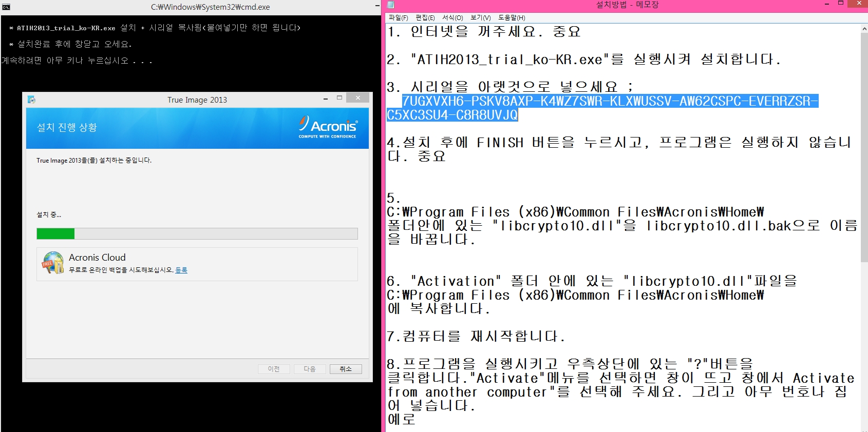Click the Acronis Cloud free globe icon
This screenshot has height=432, width=868.
coord(53,263)
